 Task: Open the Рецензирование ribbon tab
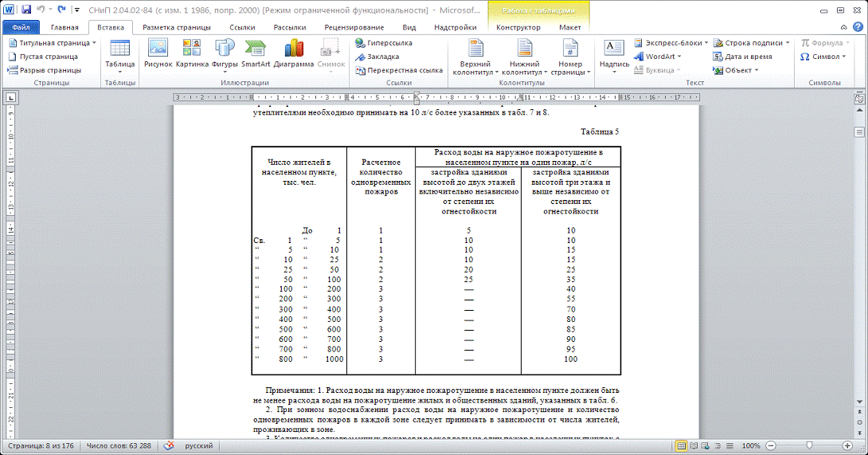tap(354, 27)
